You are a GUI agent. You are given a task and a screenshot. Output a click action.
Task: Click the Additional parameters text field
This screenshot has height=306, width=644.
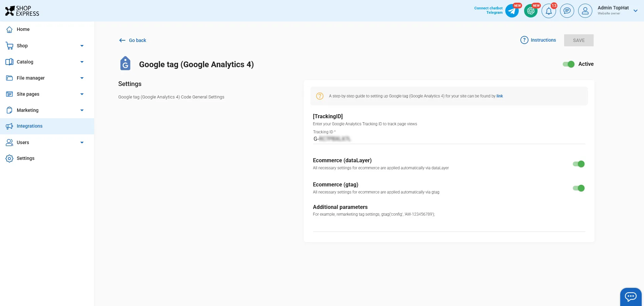click(449, 225)
